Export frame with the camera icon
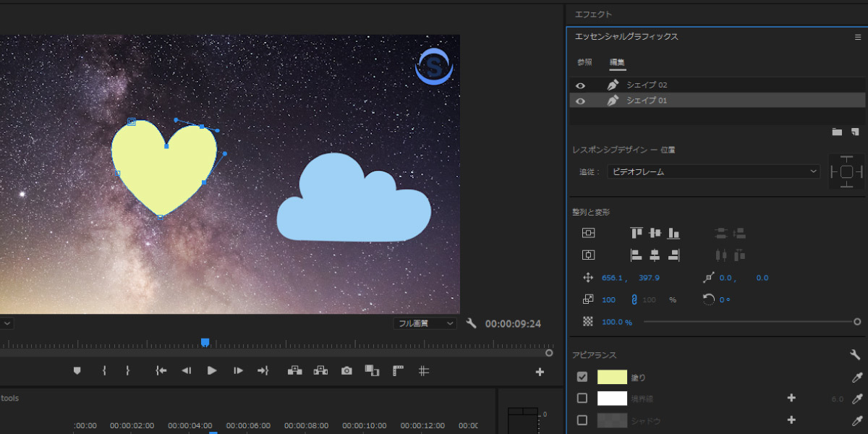The width and height of the screenshot is (868, 434). pyautogui.click(x=346, y=370)
